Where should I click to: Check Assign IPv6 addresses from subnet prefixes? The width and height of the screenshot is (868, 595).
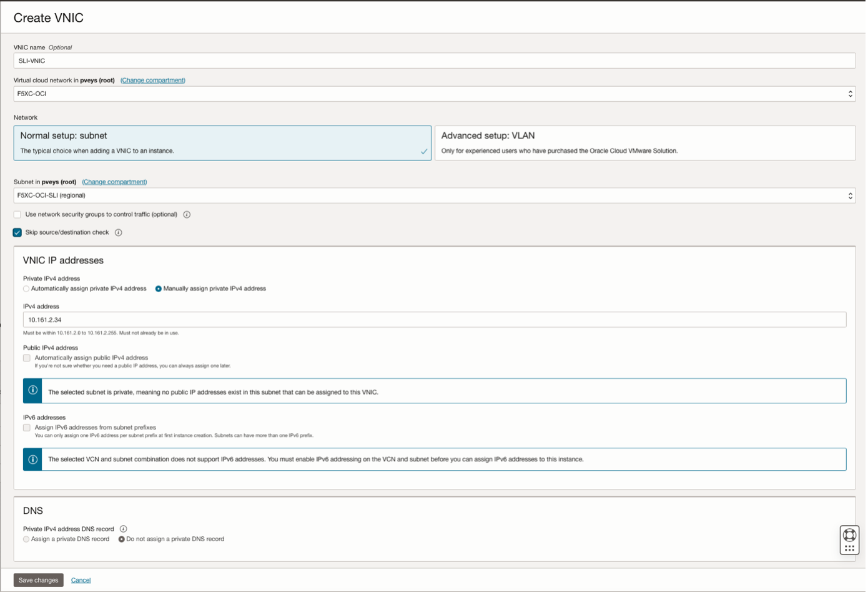pos(26,428)
